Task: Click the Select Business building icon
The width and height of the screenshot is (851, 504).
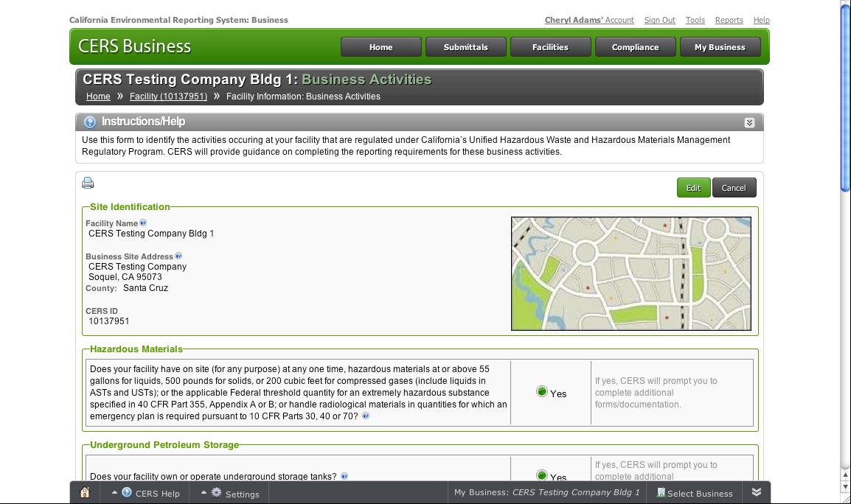Action: pyautogui.click(x=661, y=493)
